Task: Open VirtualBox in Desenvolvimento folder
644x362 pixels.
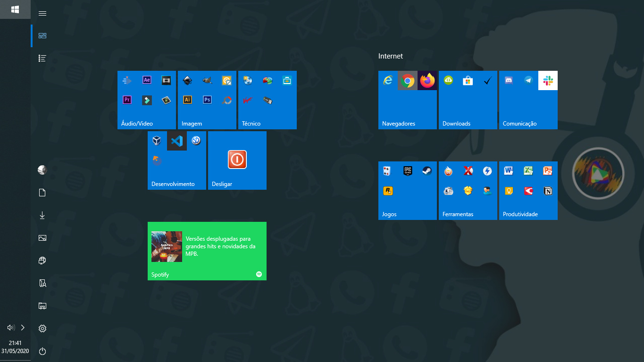Action: (157, 141)
